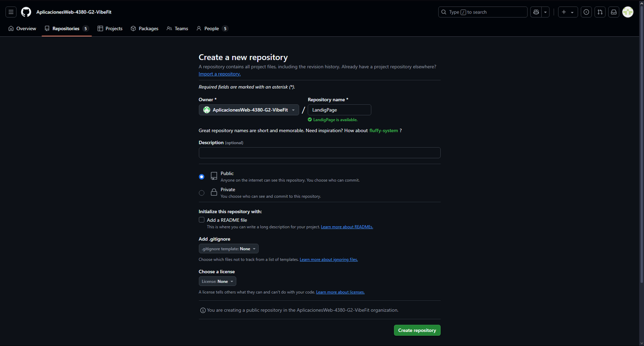The height and width of the screenshot is (346, 644).
Task: Click the info icon beside public repository notice
Action: pos(203,310)
